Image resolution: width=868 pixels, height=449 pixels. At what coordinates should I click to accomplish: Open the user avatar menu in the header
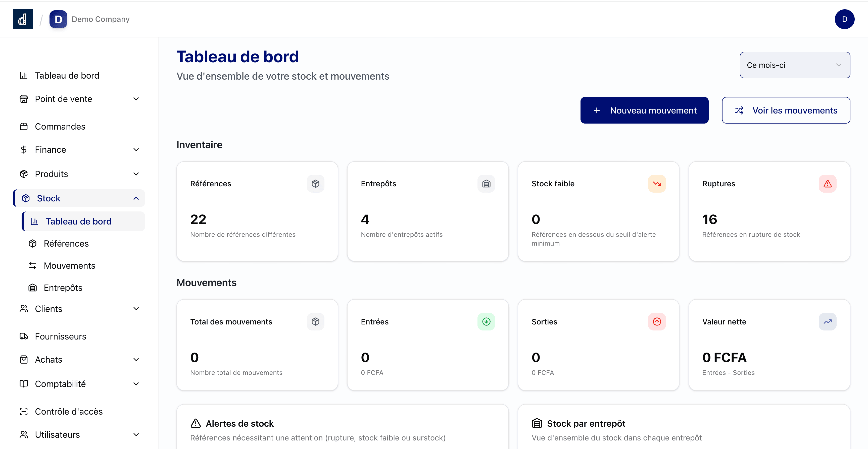pos(844,19)
